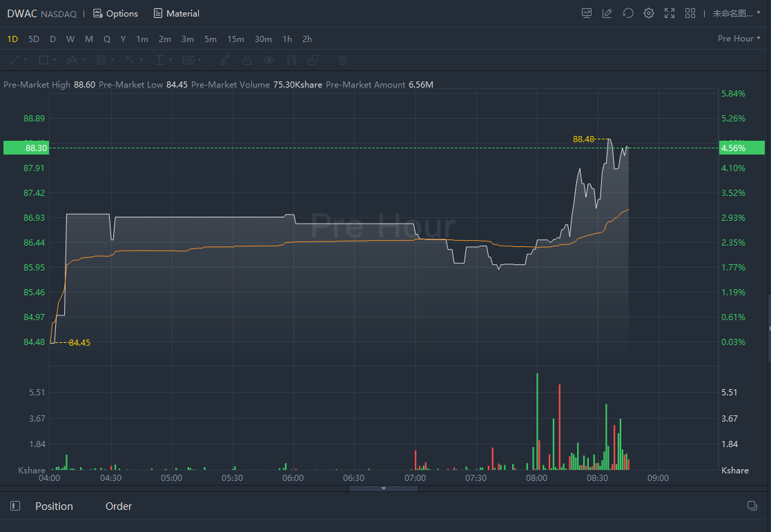The width and height of the screenshot is (771, 532).
Task: Click the brush pencil drawing icon
Action: tap(225, 60)
